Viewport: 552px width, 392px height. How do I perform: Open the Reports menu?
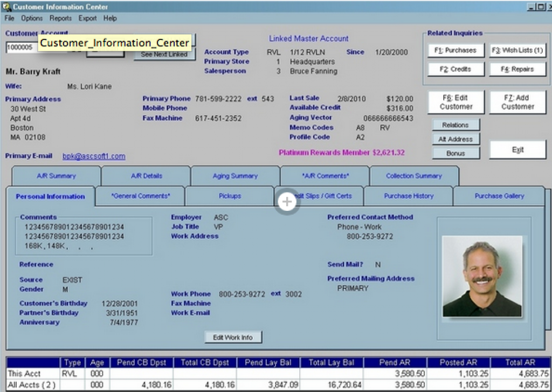(60, 18)
